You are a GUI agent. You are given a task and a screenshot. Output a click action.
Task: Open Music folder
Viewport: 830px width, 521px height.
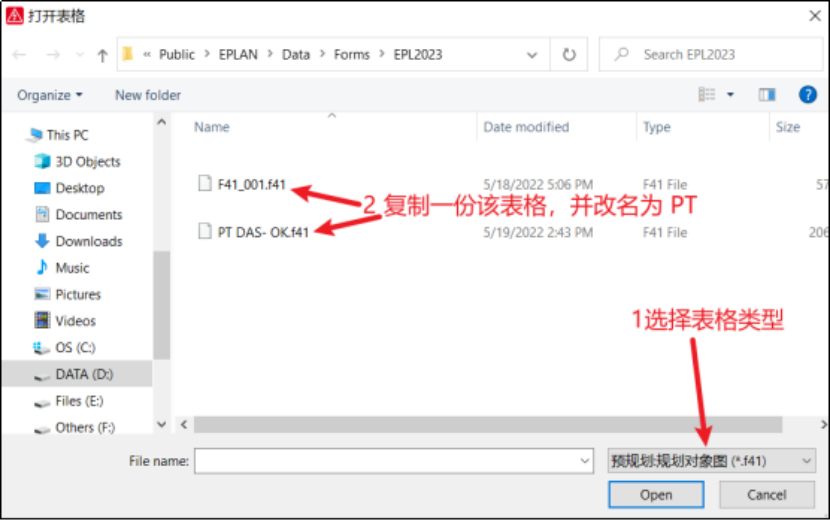click(72, 268)
